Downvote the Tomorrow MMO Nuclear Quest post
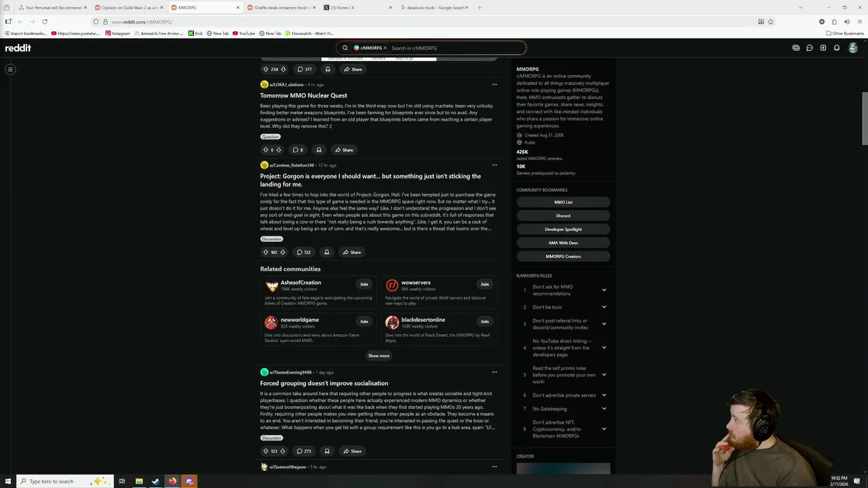Viewport: 868px width, 488px height. pyautogui.click(x=279, y=150)
